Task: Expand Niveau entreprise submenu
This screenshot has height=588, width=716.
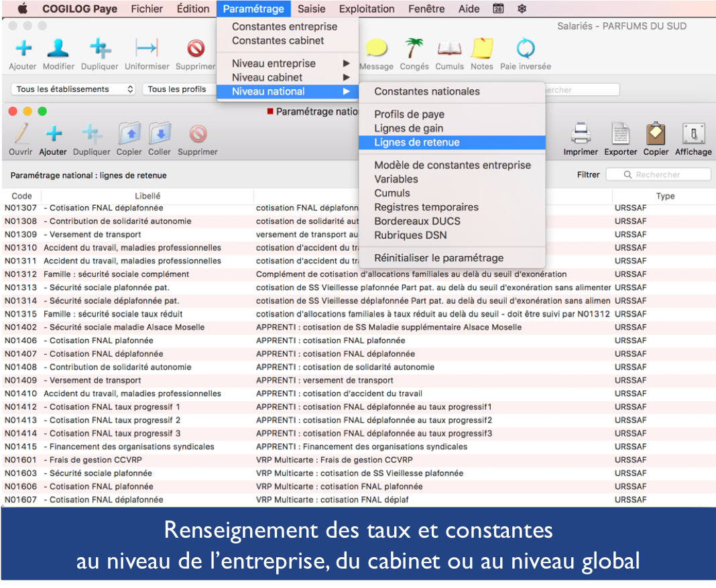Action: tap(288, 64)
